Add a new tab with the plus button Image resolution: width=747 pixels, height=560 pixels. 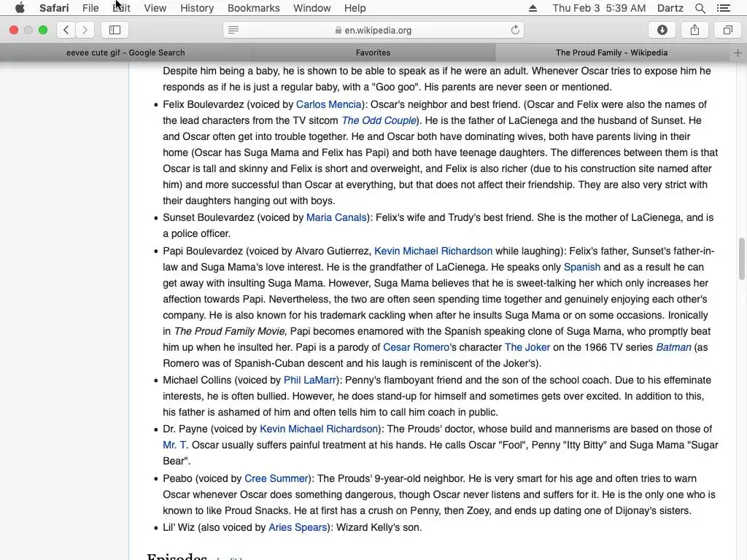(x=738, y=52)
